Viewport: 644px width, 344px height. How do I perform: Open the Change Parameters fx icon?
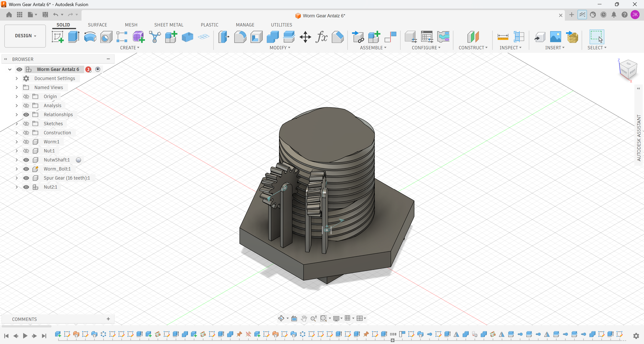coord(321,37)
